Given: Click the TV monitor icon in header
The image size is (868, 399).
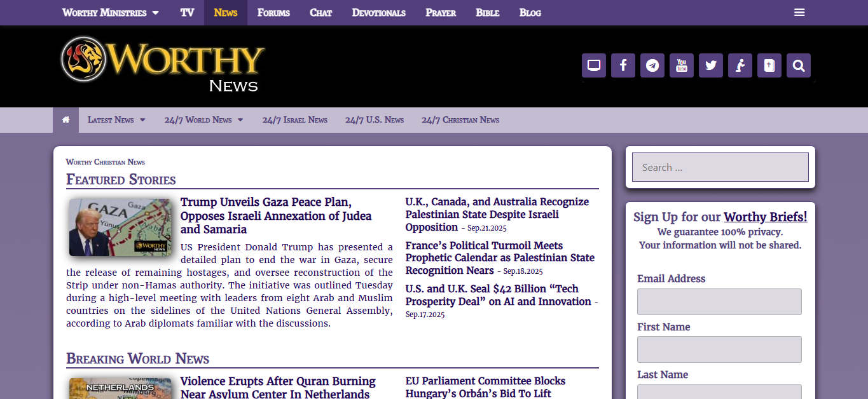Looking at the screenshot, I should pos(594,65).
